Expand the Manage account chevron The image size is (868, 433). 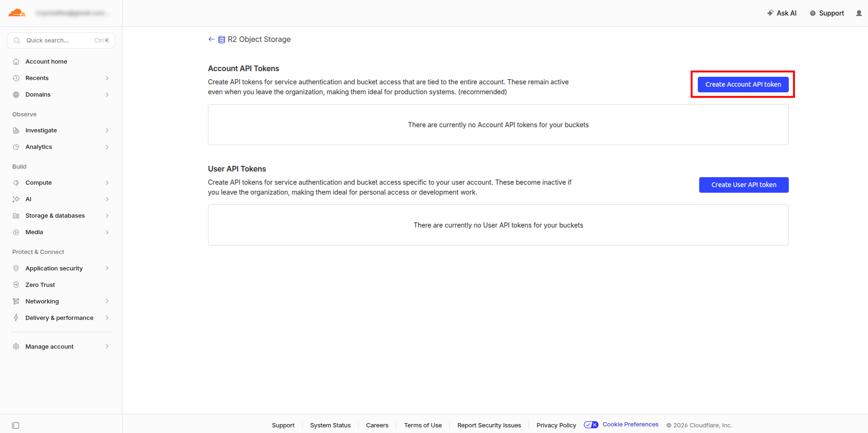point(107,347)
